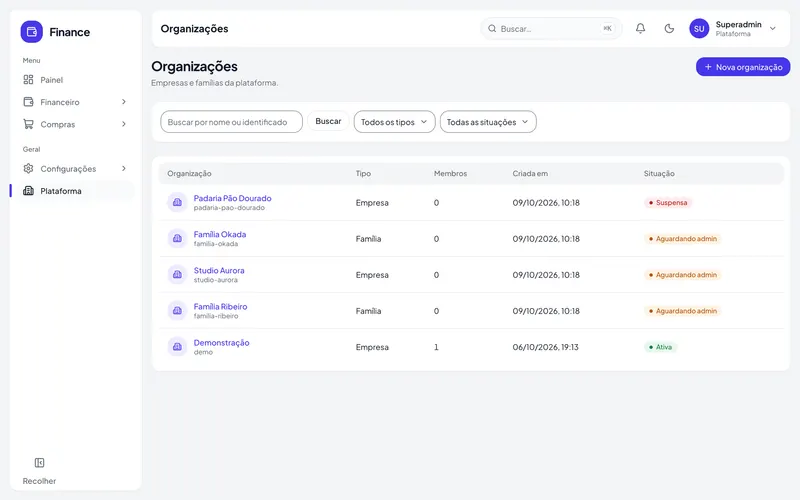Open the Família Okada link

point(220,234)
